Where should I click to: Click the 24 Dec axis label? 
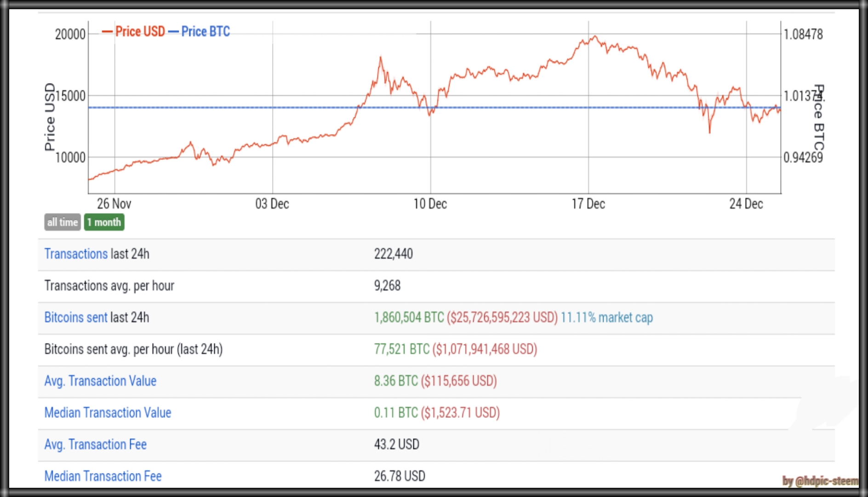coord(746,204)
